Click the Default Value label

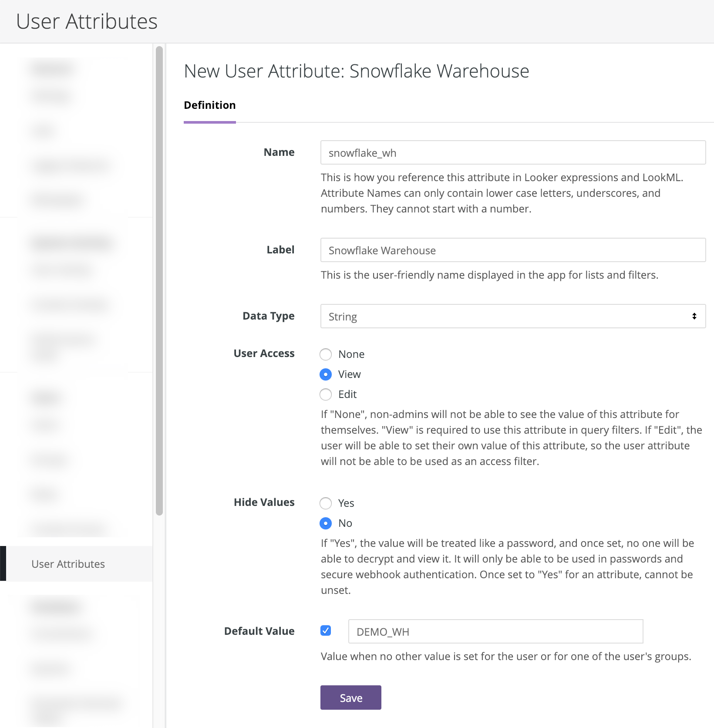tap(259, 631)
